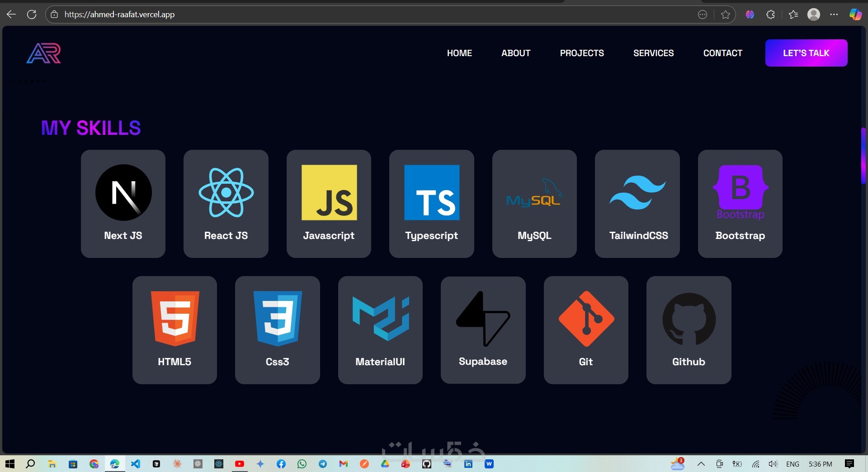
Task: Open the brain-shaped extension icon
Action: [750, 14]
